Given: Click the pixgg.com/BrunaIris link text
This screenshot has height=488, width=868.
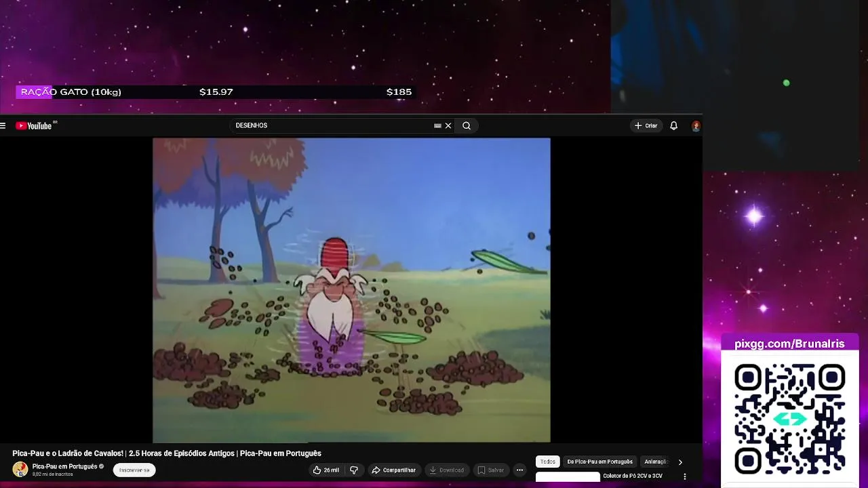Looking at the screenshot, I should click(x=789, y=344).
